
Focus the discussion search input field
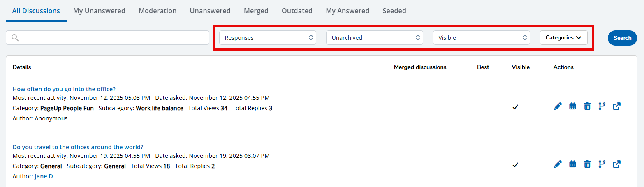pyautogui.click(x=111, y=38)
